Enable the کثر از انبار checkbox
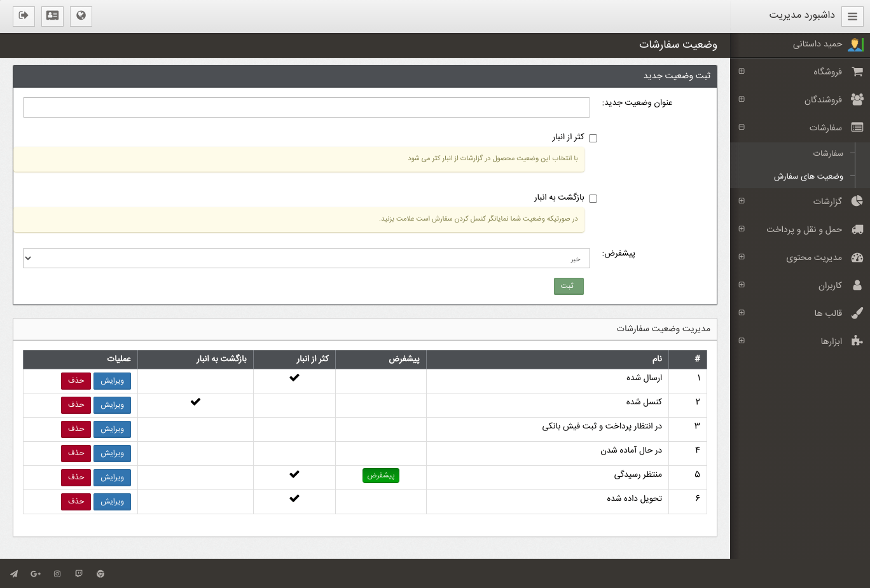The height and width of the screenshot is (588, 870). (593, 138)
